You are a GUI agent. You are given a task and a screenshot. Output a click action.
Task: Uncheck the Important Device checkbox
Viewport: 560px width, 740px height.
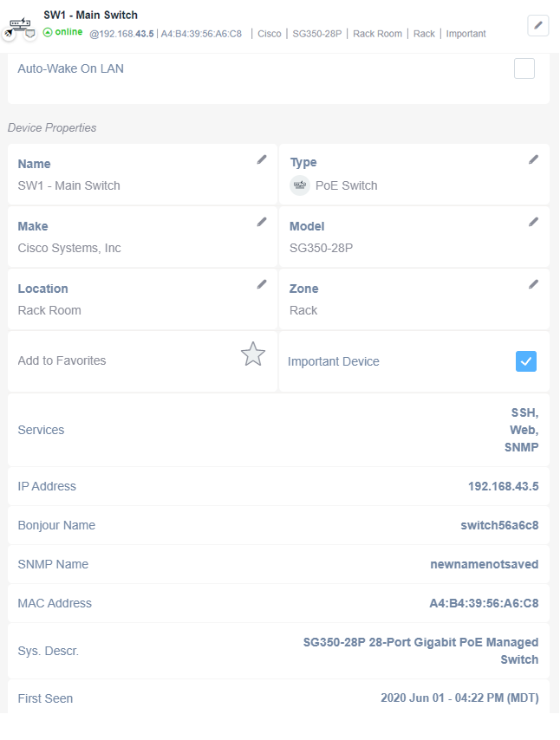(526, 361)
